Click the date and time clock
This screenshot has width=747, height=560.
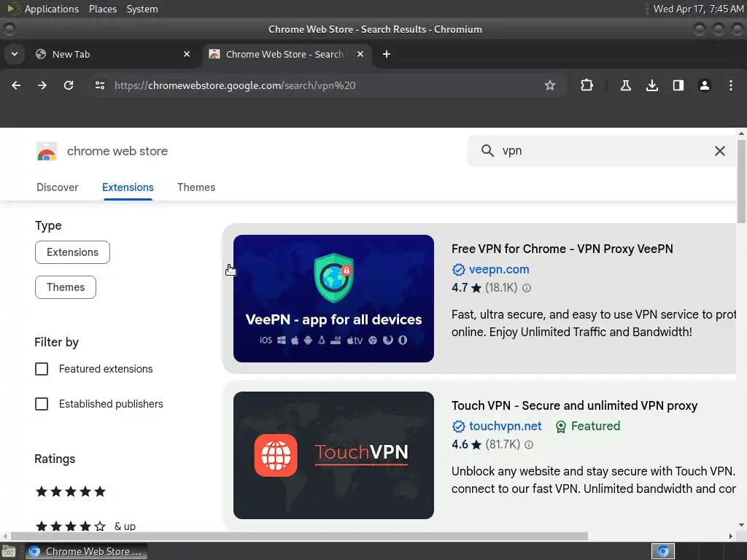coord(698,9)
